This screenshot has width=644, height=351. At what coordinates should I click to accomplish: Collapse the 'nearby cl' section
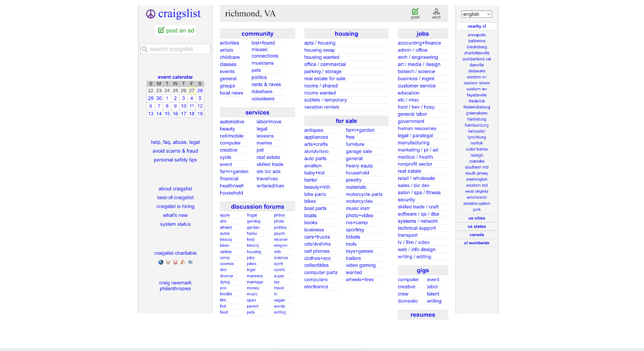tap(477, 26)
